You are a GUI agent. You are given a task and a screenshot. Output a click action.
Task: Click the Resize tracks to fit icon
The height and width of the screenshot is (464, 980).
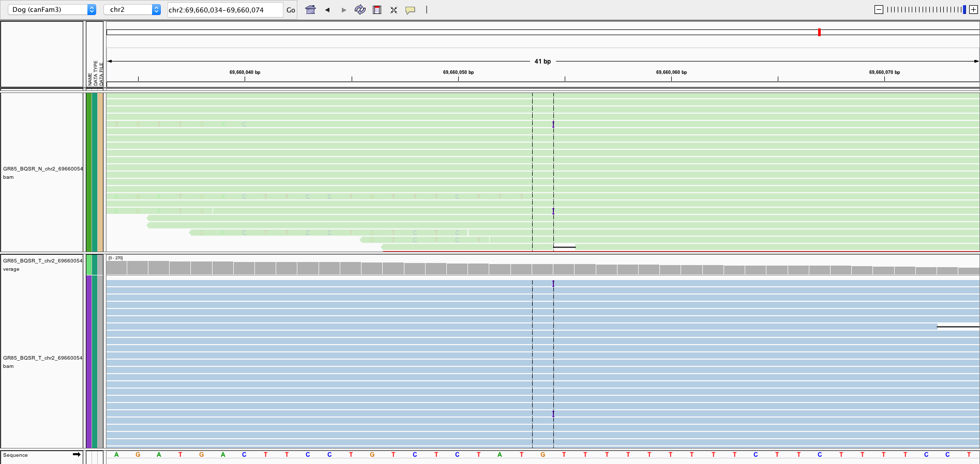[x=394, y=10]
